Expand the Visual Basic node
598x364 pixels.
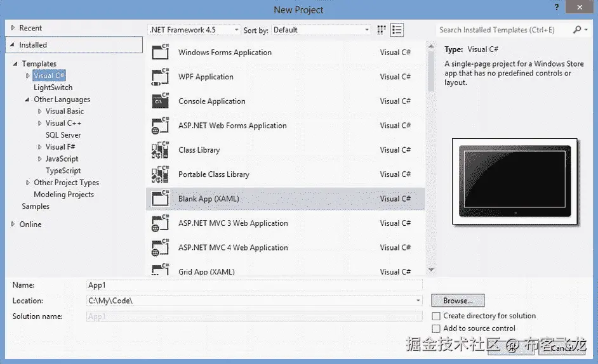coord(39,112)
